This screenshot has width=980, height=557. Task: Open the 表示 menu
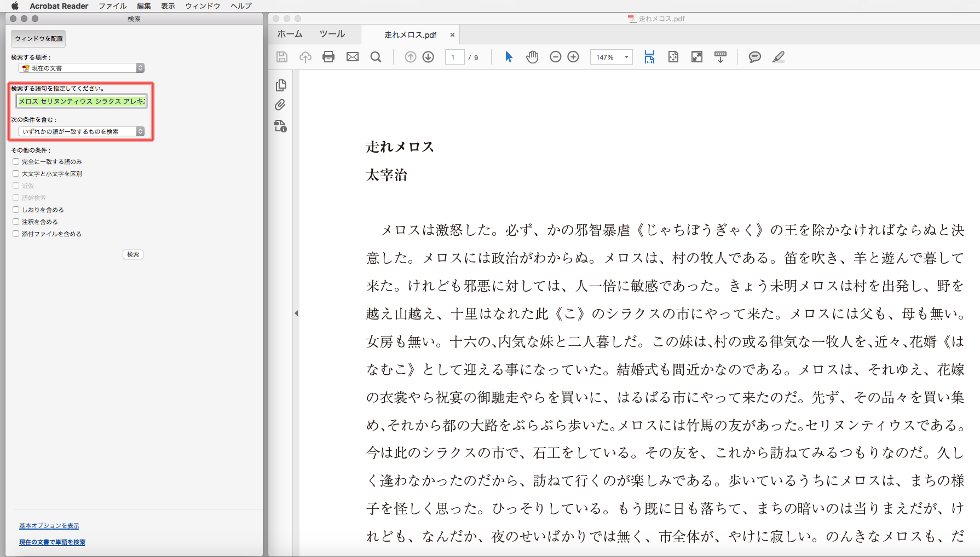point(168,5)
